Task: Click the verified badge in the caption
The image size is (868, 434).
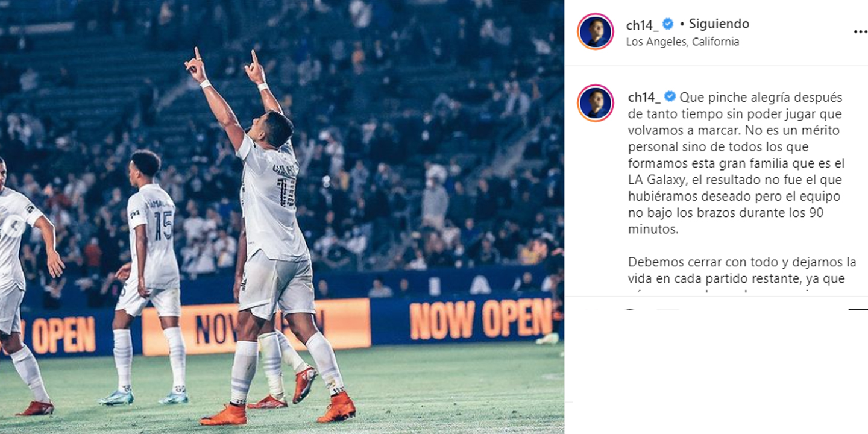Action: pos(670,96)
